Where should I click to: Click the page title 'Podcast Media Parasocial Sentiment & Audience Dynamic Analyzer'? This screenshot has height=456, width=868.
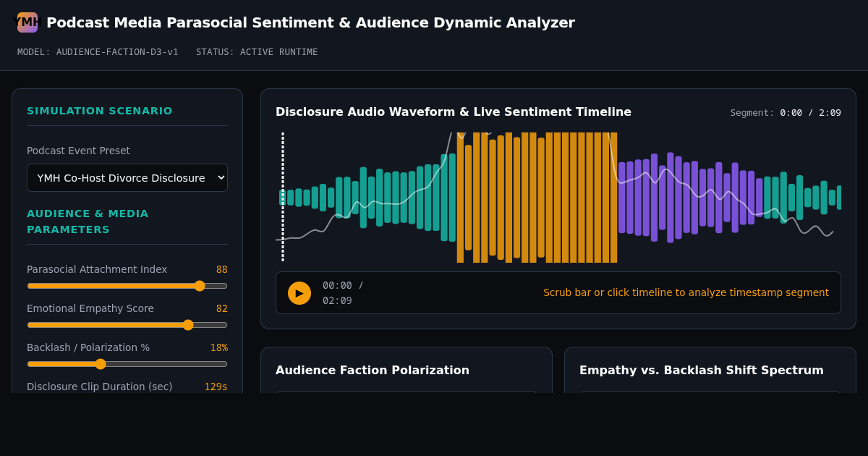[x=310, y=22]
